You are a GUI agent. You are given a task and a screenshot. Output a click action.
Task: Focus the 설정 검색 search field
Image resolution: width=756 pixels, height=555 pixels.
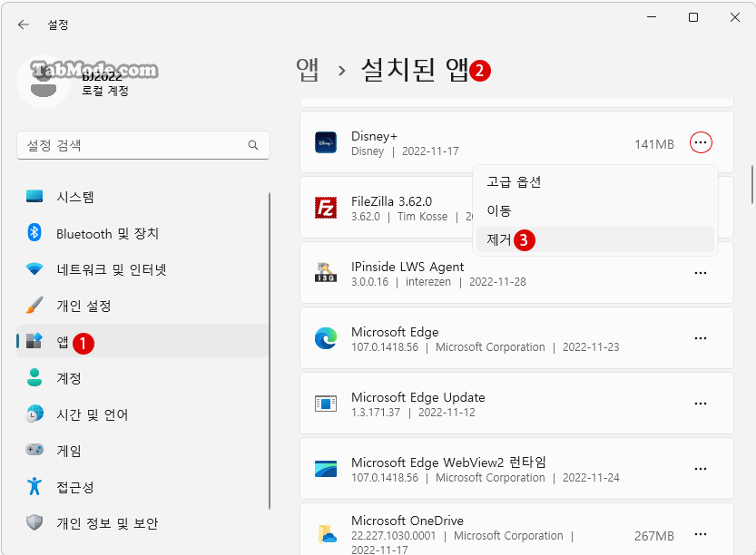pyautogui.click(x=143, y=145)
